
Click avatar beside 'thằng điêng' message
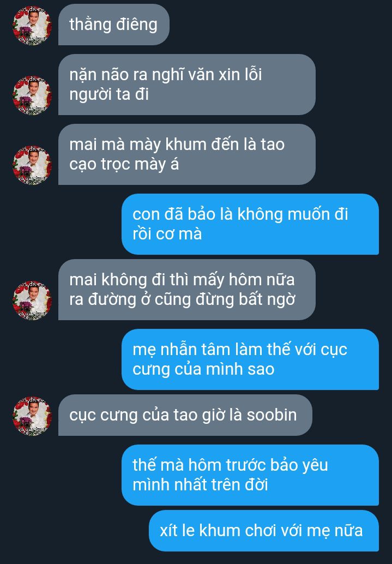tap(32, 25)
